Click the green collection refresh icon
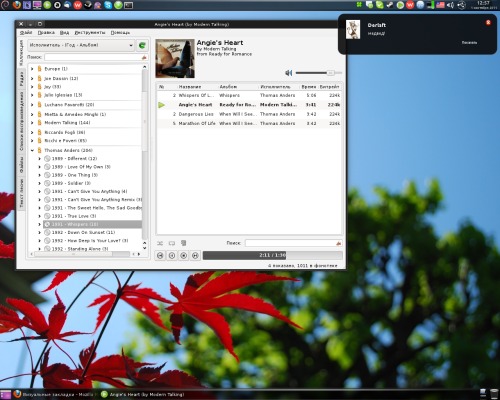Screen dimensions: 500x400 142,45
